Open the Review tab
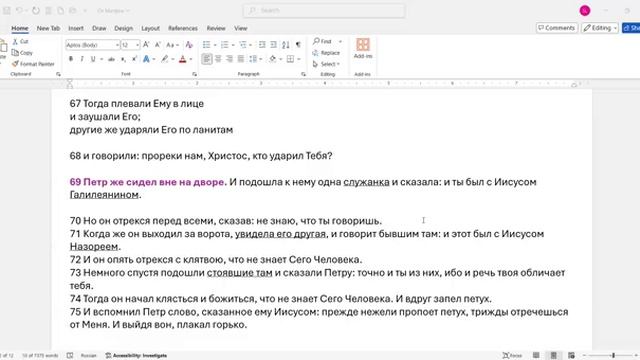640x360 pixels. click(216, 28)
